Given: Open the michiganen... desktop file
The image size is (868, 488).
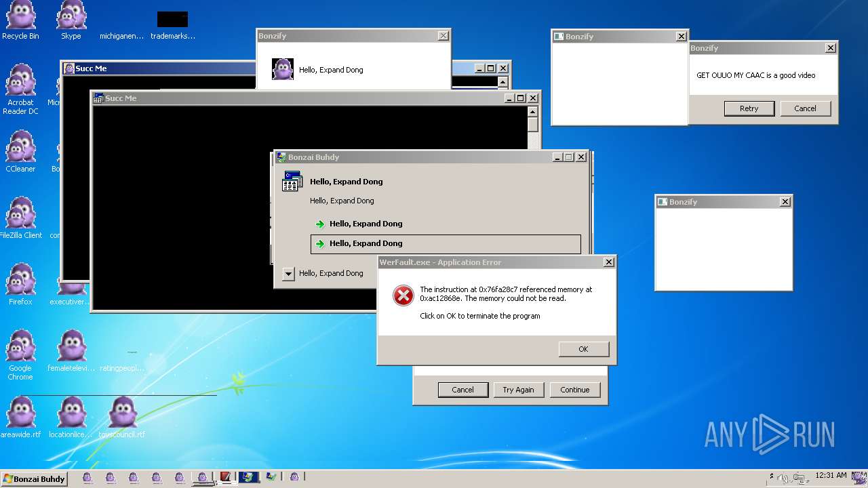Looking at the screenshot, I should [121, 36].
